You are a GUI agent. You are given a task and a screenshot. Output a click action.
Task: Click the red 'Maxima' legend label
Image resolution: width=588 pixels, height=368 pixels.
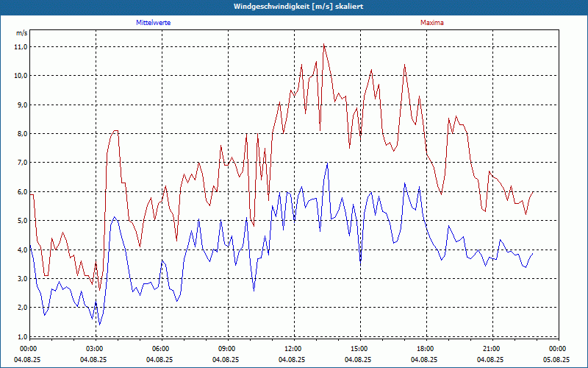click(432, 23)
